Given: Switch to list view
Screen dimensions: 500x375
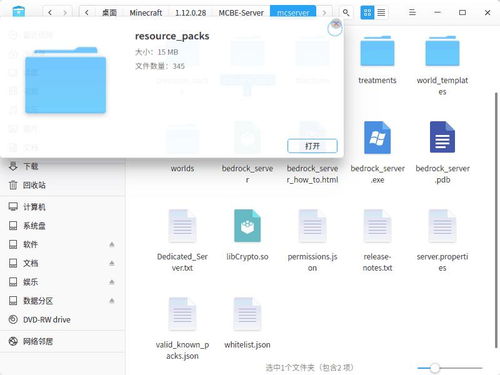Looking at the screenshot, I should tap(381, 13).
